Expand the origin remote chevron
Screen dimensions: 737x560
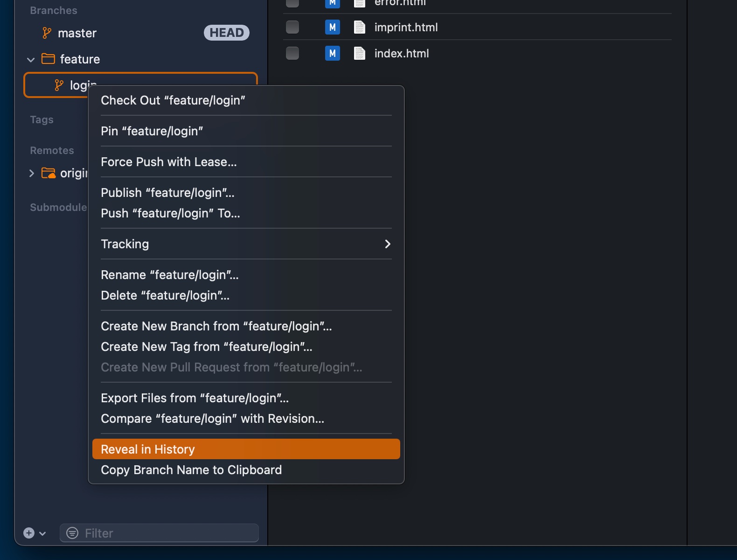31,173
